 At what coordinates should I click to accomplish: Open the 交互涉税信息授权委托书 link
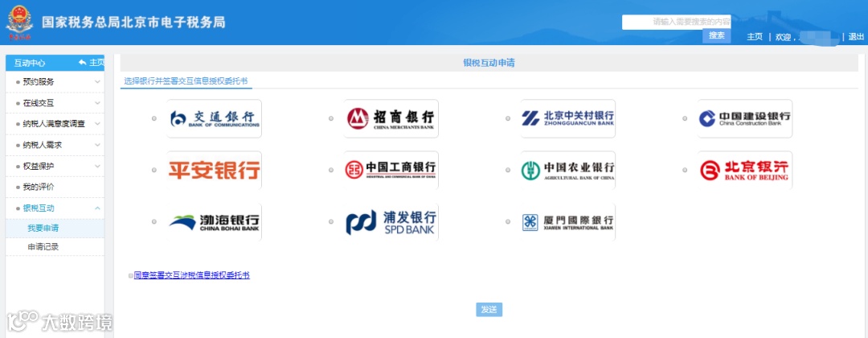tap(191, 275)
